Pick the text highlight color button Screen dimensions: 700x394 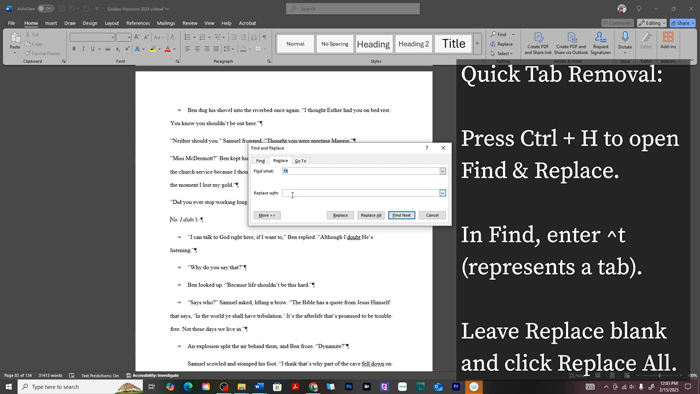point(153,49)
